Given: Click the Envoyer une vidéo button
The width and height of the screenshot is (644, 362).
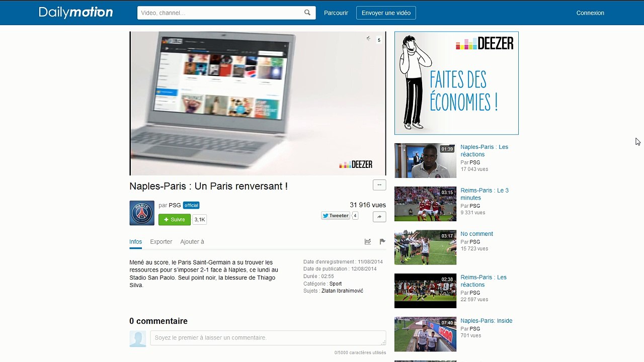Looking at the screenshot, I should (x=386, y=13).
